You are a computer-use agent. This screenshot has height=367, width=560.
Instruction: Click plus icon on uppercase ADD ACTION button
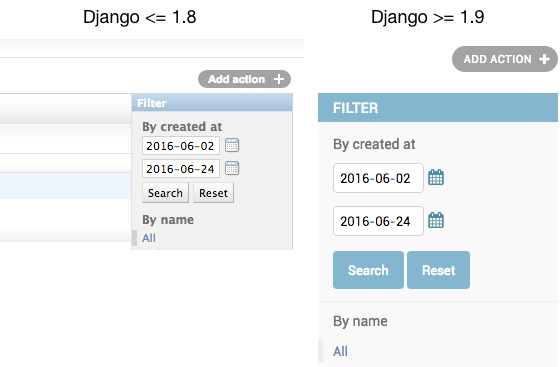[x=544, y=59]
